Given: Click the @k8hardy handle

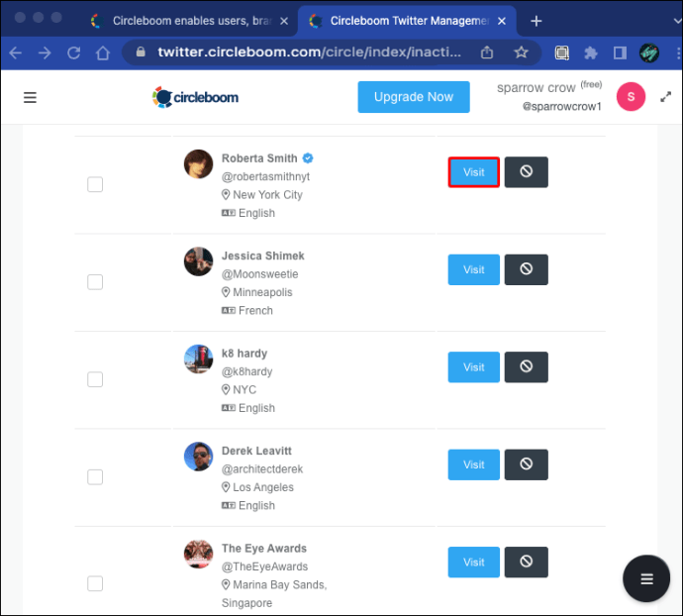Looking at the screenshot, I should 247,371.
